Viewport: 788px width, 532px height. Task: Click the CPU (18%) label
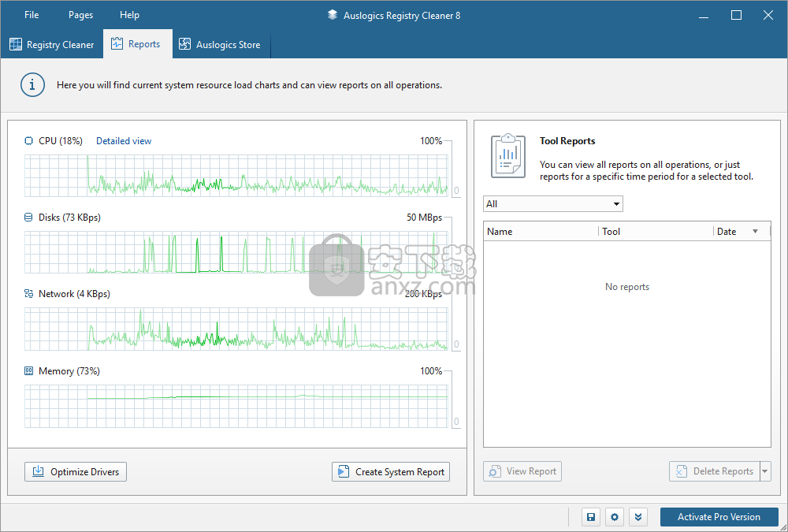(61, 141)
